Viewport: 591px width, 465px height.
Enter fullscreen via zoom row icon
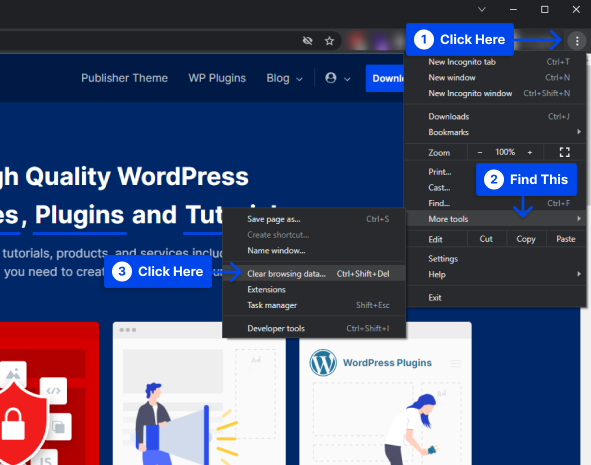(x=564, y=152)
